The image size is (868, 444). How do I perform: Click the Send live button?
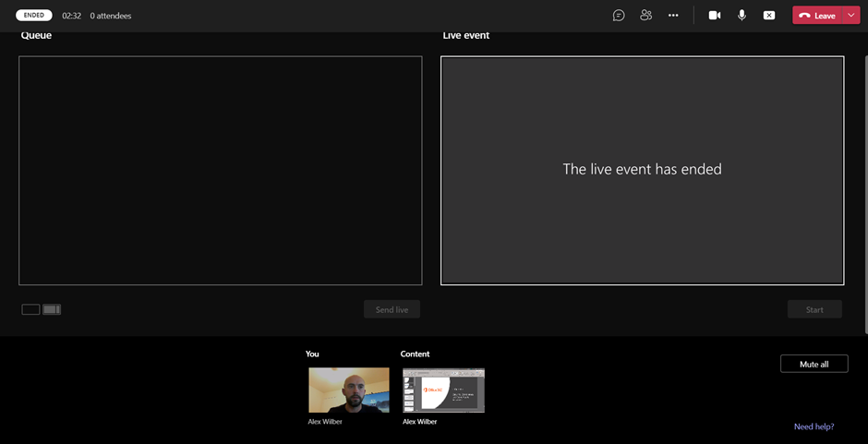coord(392,310)
